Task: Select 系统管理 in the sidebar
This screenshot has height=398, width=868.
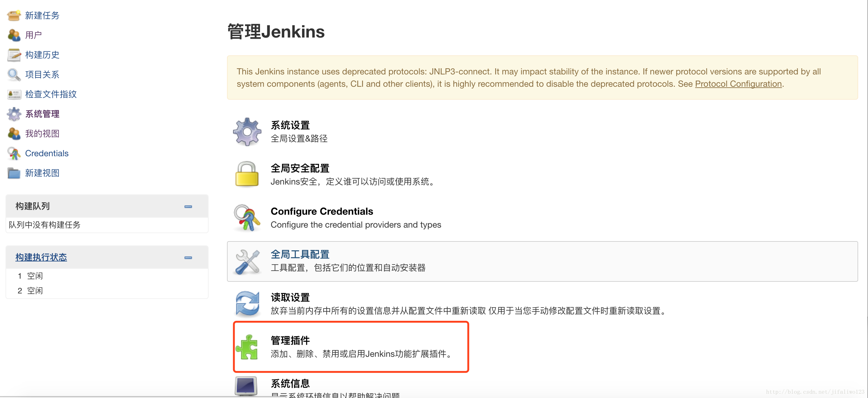Action: [x=42, y=114]
